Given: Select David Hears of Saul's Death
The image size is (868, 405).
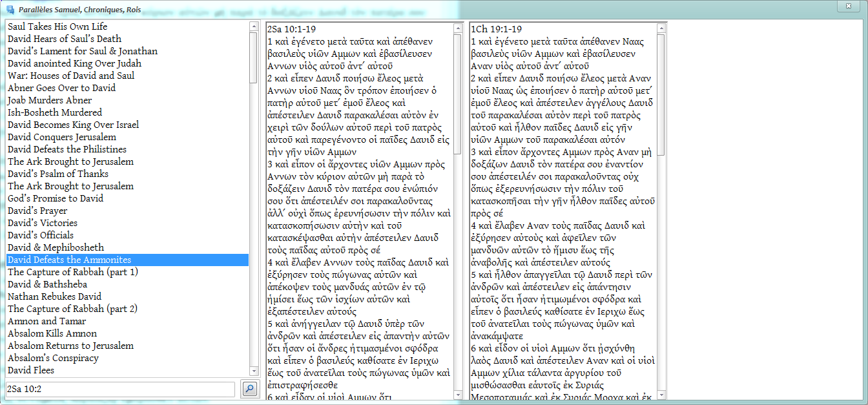Looking at the screenshot, I should [x=127, y=39].
